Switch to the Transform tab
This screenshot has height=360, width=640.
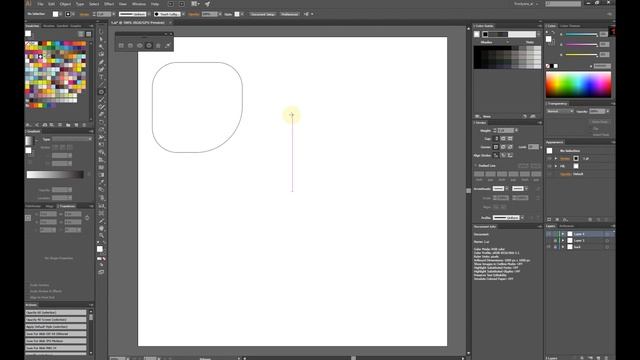(x=67, y=206)
